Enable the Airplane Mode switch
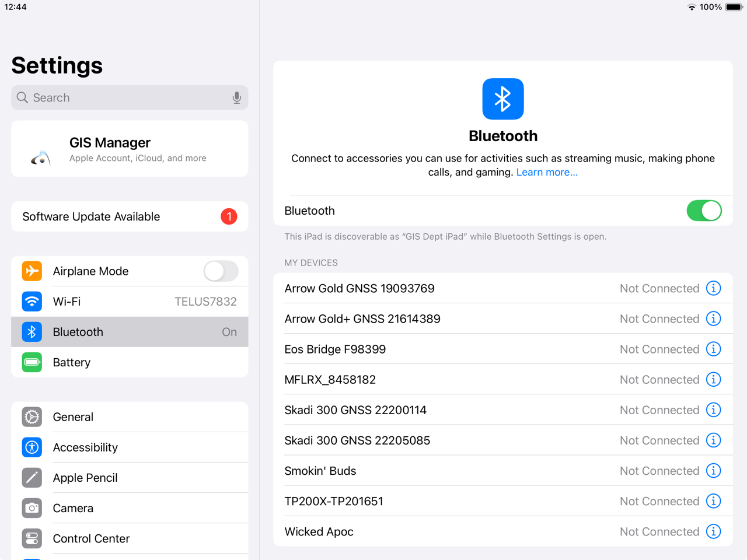The width and height of the screenshot is (747, 560). pyautogui.click(x=221, y=271)
